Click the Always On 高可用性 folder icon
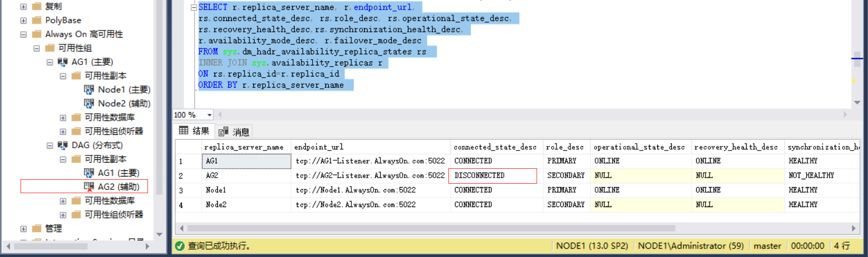 (x=37, y=34)
